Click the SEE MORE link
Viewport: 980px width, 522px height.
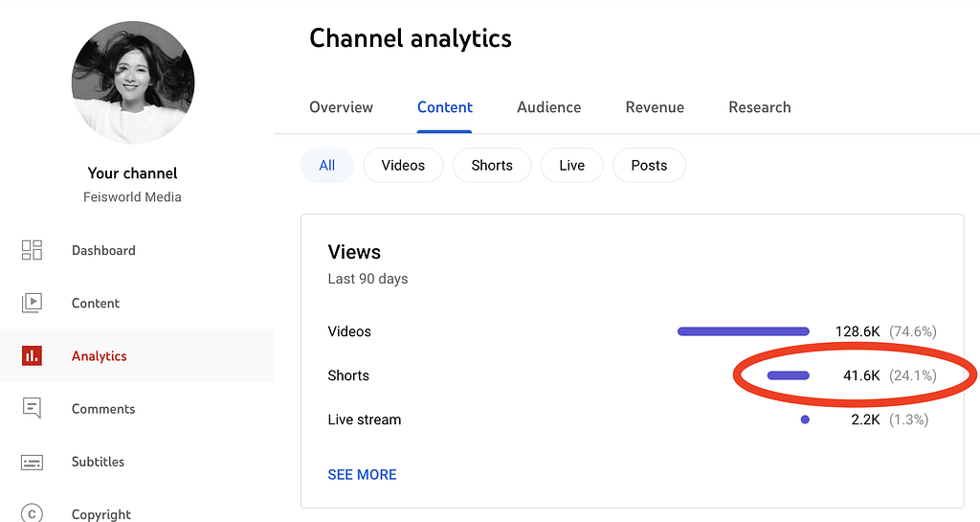[x=362, y=474]
